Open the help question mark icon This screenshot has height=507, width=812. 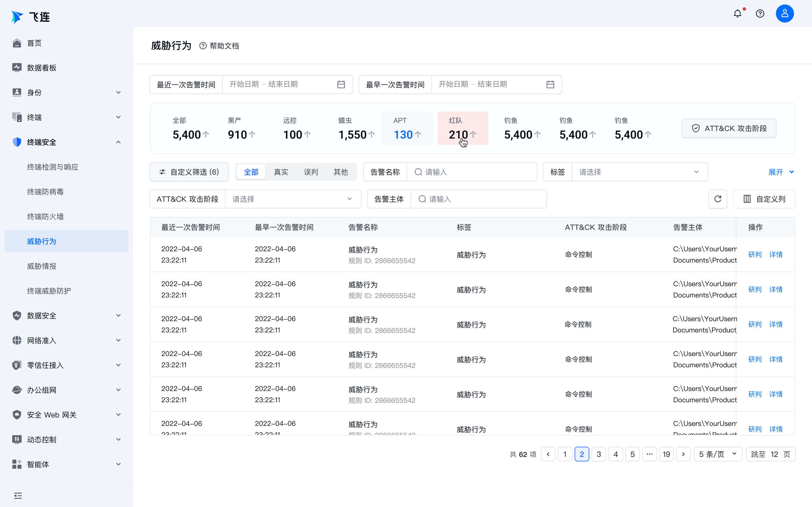(x=760, y=14)
